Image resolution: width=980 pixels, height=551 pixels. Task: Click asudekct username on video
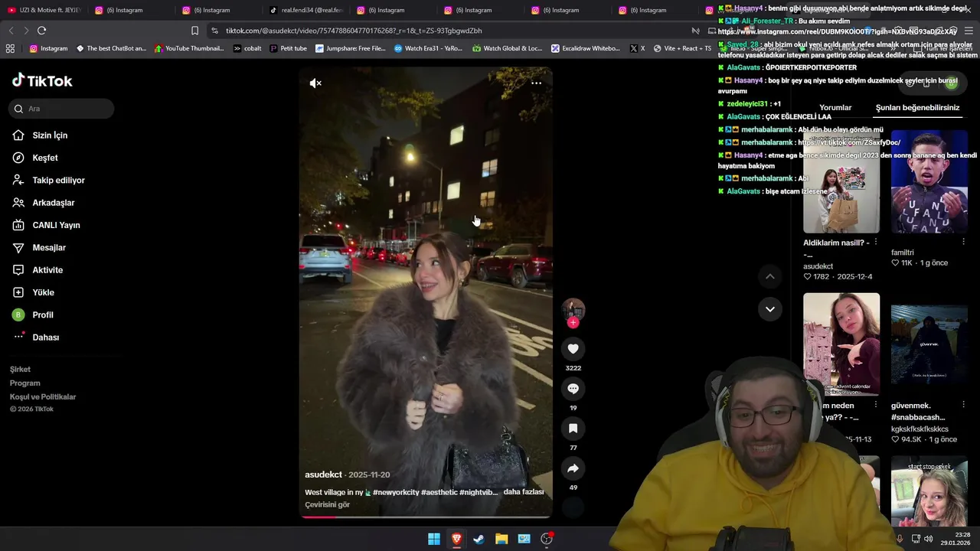pos(323,475)
